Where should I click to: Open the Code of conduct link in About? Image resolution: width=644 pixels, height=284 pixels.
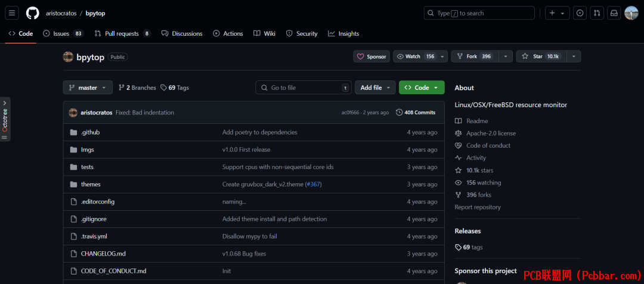pos(482,145)
